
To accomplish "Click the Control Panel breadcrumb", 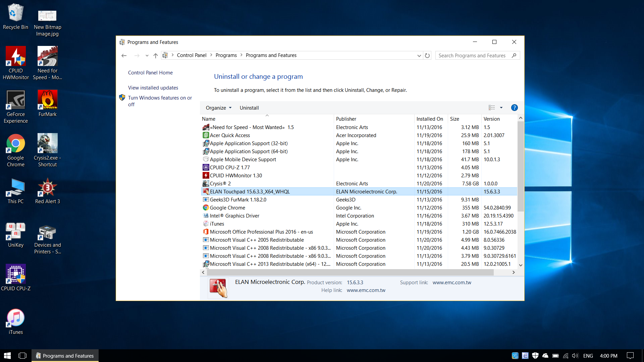I will (x=192, y=55).
